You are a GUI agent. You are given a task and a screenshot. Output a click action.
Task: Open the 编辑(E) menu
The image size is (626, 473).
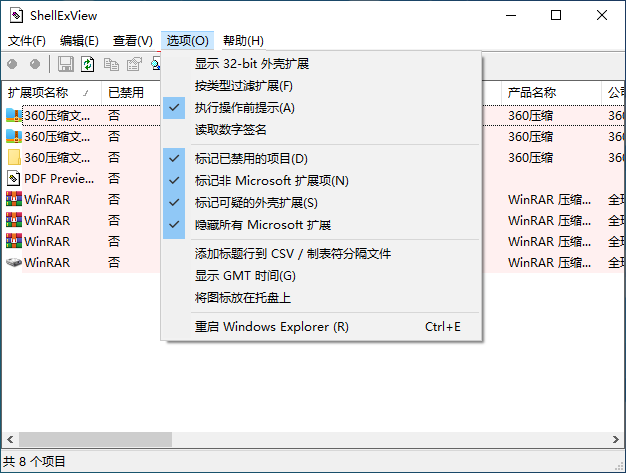(x=79, y=40)
